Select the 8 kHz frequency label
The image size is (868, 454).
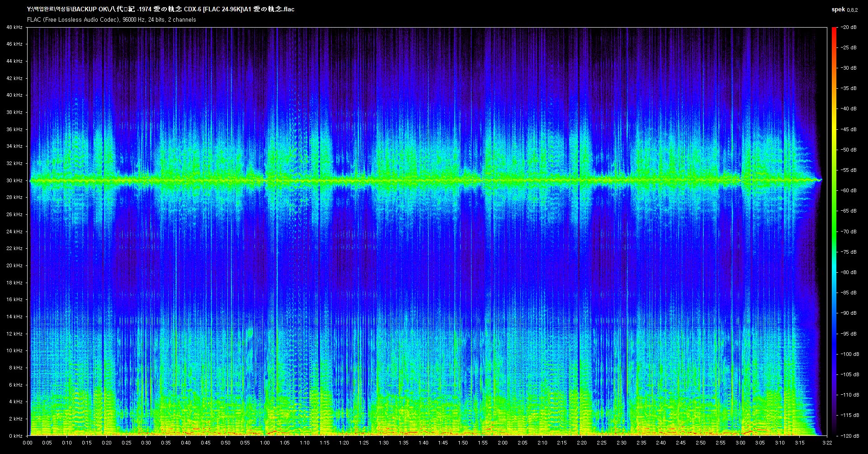click(15, 368)
